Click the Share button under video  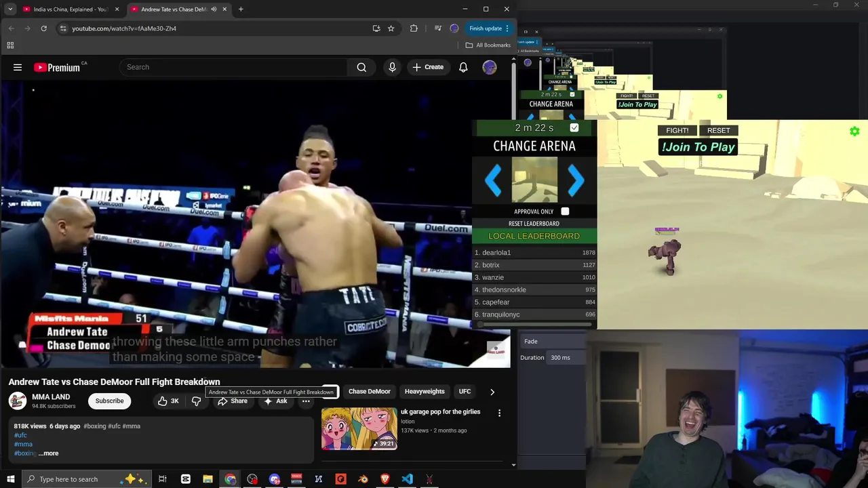233,401
